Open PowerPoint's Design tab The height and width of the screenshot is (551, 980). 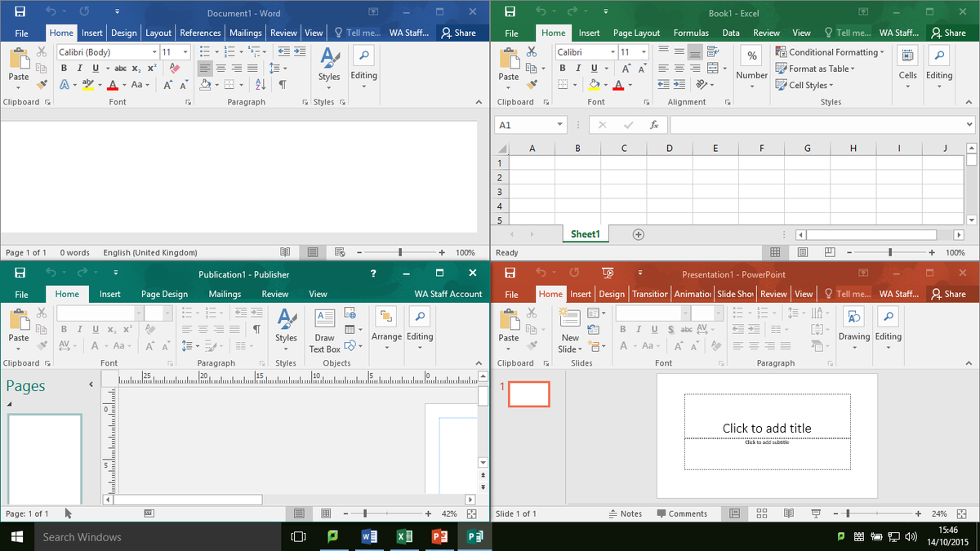(x=611, y=294)
